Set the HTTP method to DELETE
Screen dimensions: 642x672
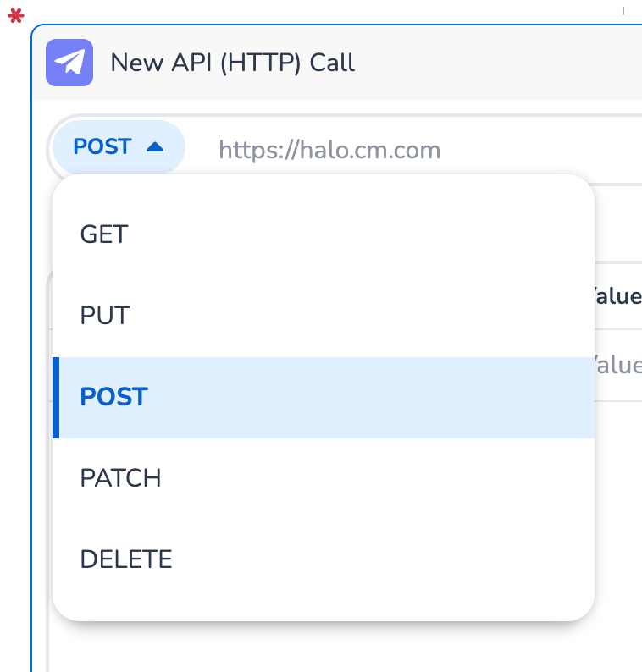tap(126, 559)
